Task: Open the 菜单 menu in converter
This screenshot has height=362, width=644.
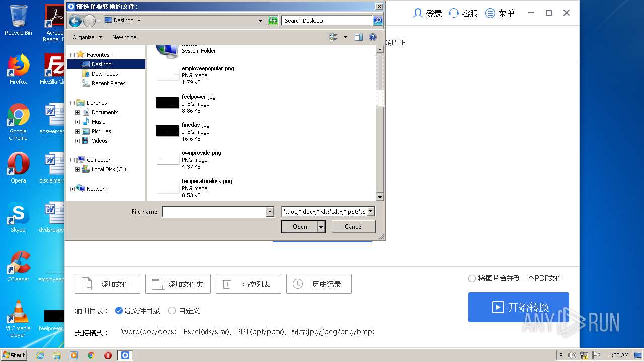Action: (x=500, y=13)
